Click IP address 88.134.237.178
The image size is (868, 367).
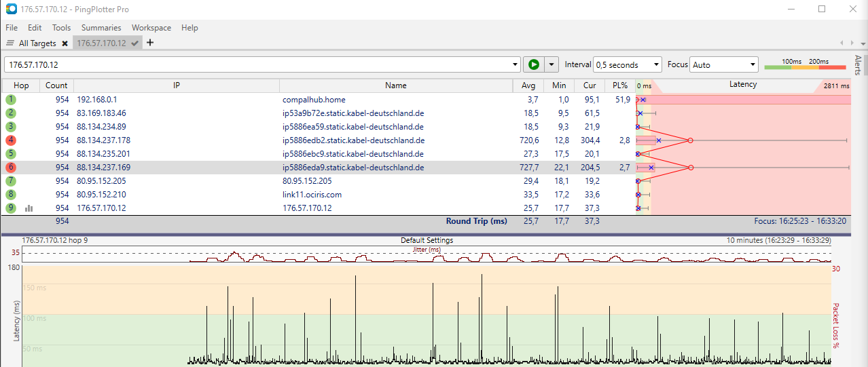[103, 140]
